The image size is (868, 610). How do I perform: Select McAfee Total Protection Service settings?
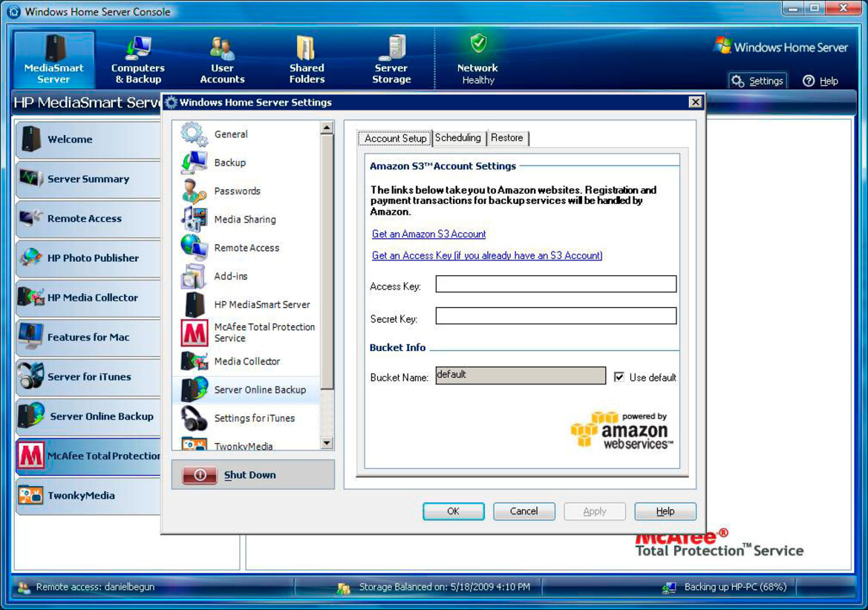click(247, 332)
